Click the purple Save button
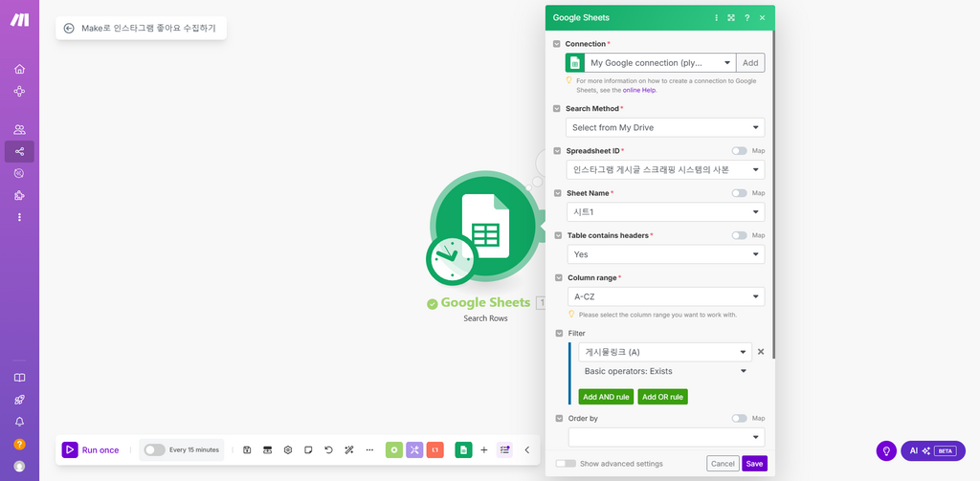This screenshot has height=481, width=980. [x=754, y=464]
